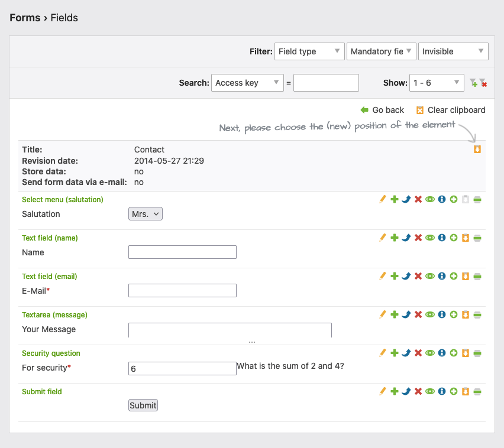Click the revision date 2014-05-27 21:29
Viewport: 504px width, 448px height.
[x=169, y=161]
